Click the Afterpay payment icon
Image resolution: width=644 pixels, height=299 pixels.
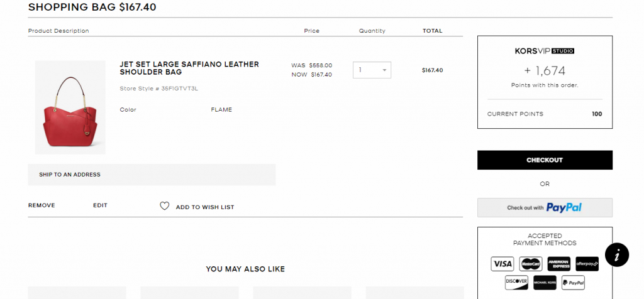click(x=587, y=264)
